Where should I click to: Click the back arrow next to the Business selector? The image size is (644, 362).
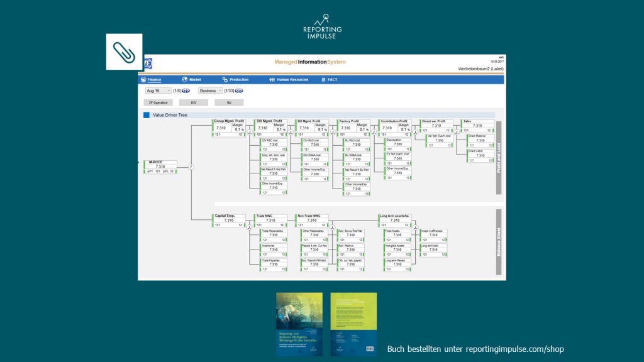[238, 90]
